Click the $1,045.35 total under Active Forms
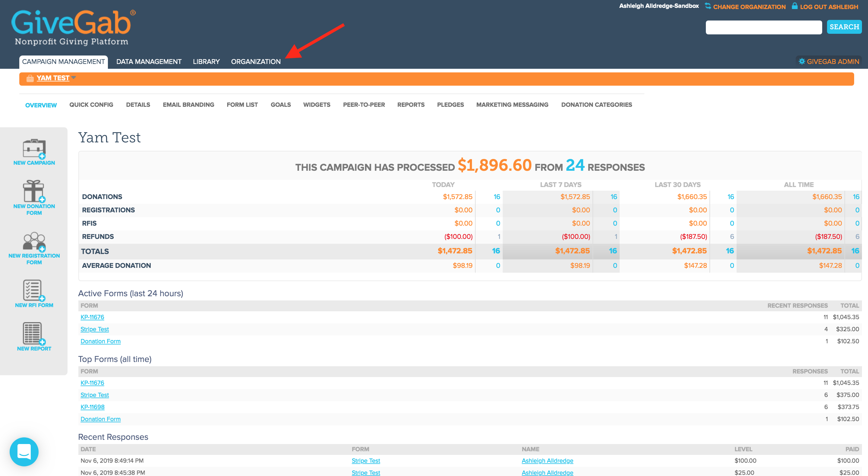Viewport: 868px width, 476px height. point(846,317)
